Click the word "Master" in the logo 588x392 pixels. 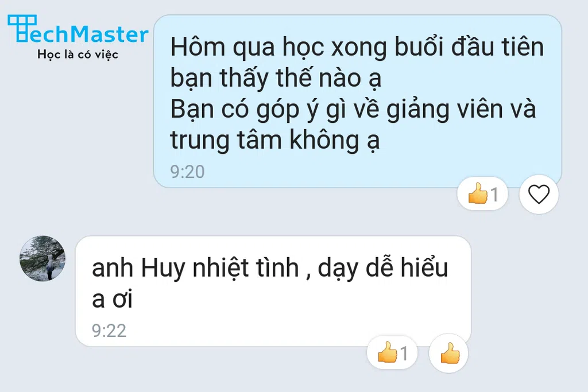tap(114, 34)
